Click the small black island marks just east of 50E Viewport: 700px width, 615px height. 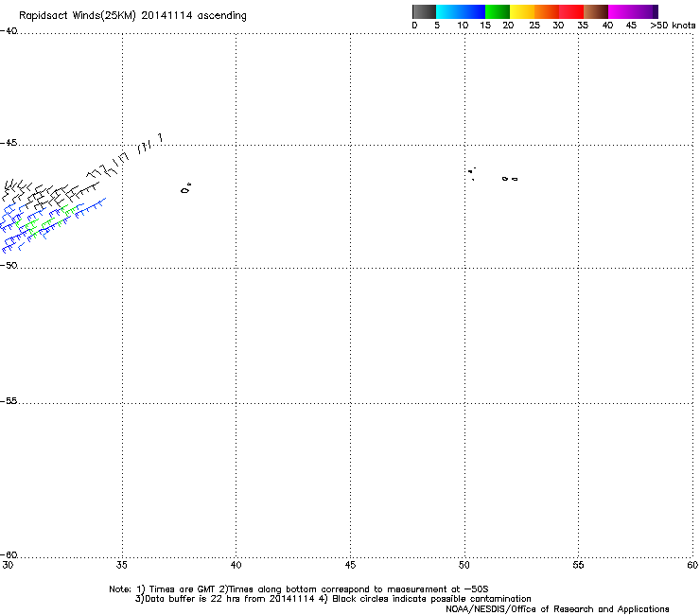pyautogui.click(x=472, y=173)
